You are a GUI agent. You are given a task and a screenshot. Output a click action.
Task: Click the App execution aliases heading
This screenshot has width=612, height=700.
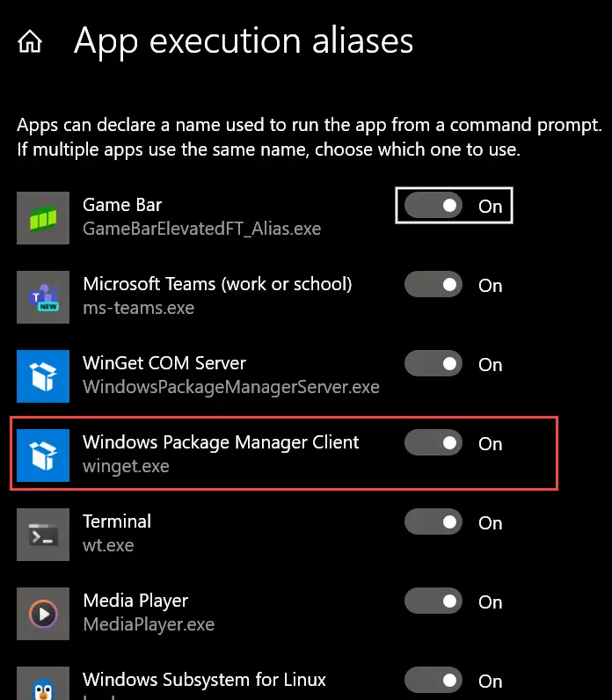click(x=244, y=41)
